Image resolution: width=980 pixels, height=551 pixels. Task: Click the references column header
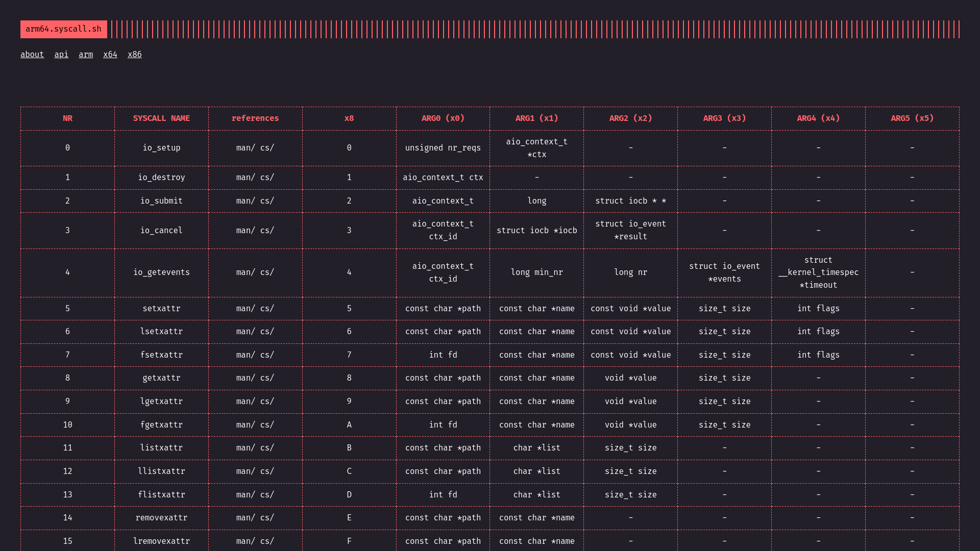click(x=255, y=118)
